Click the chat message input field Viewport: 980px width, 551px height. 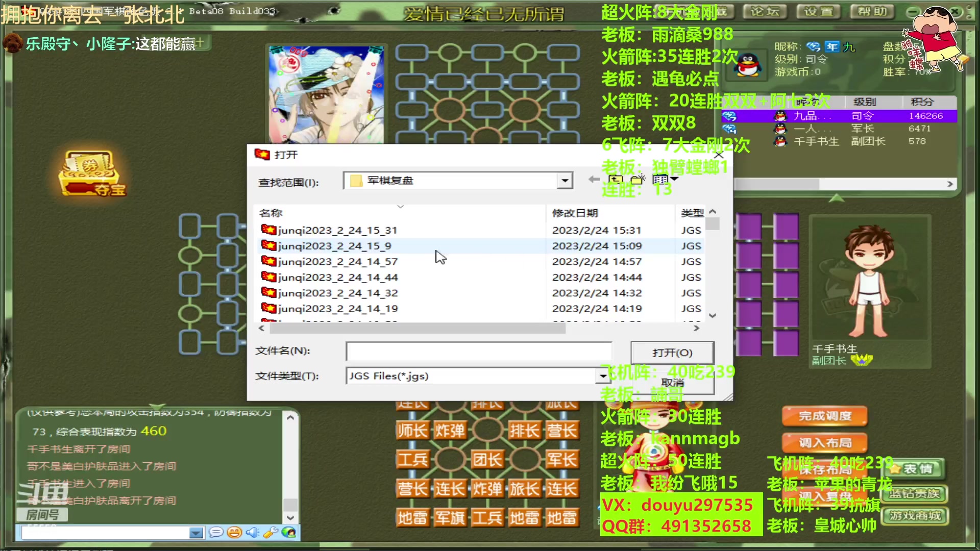[x=106, y=533]
